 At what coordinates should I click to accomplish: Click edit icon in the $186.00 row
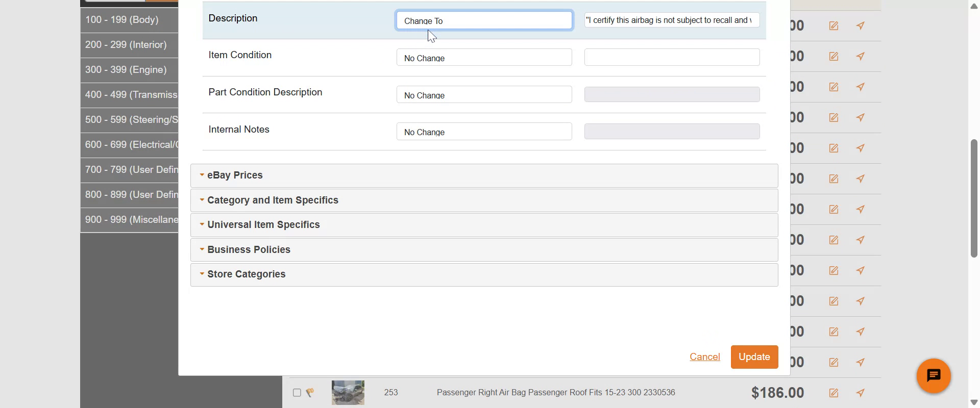[x=834, y=393]
